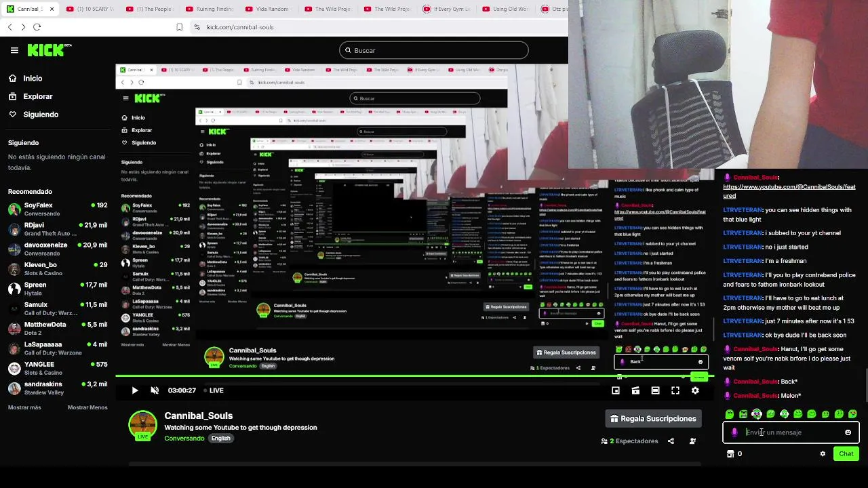
Task: Open Samulx recommended channel
Action: (58, 308)
